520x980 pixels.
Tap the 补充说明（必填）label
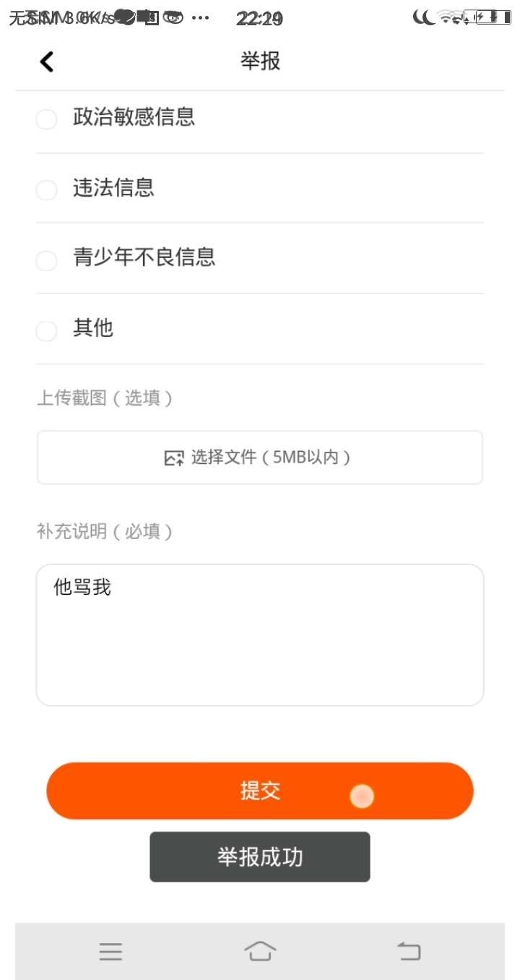(105, 532)
